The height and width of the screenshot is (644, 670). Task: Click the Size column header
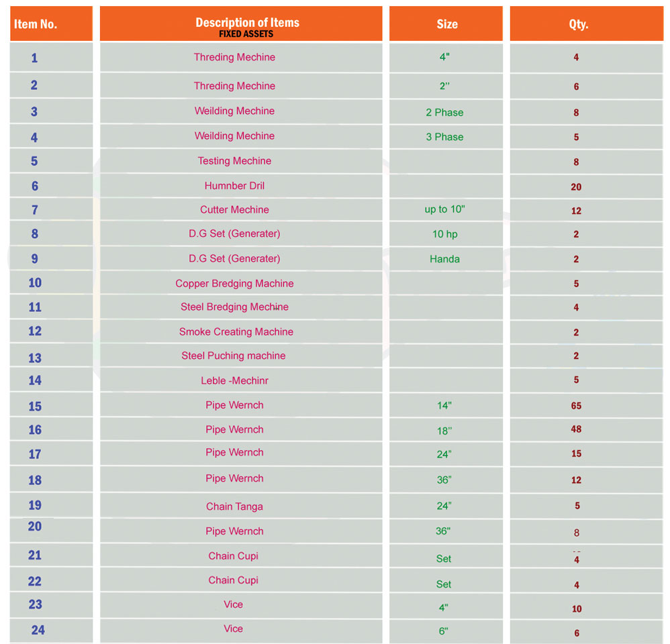point(446,24)
